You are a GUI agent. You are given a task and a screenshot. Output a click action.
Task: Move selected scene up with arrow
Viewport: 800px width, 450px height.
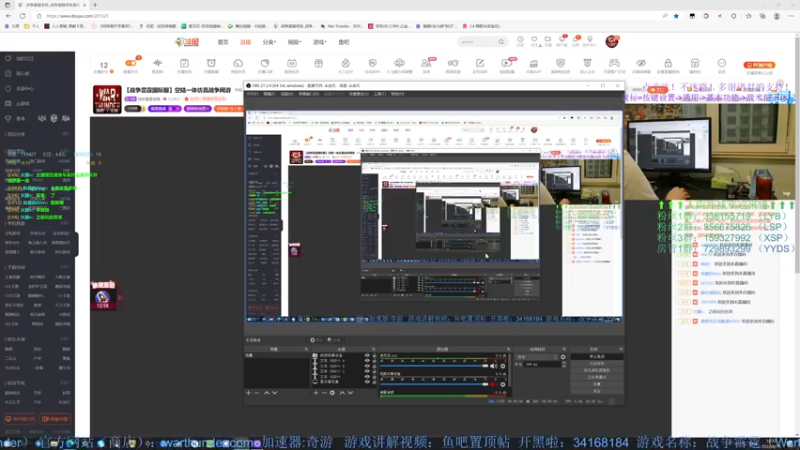tap(266, 393)
